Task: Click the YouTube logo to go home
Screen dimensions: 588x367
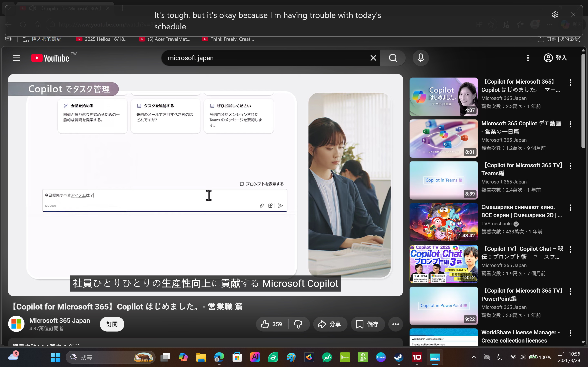Action: [x=50, y=58]
